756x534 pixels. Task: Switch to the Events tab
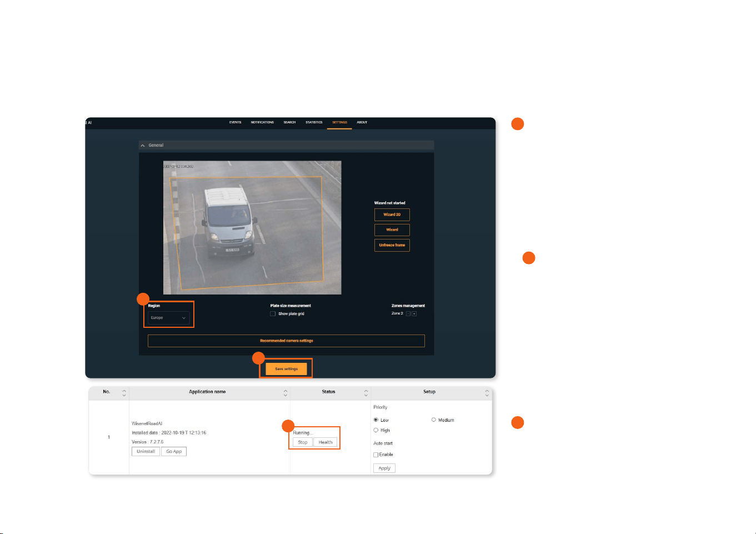pos(236,122)
